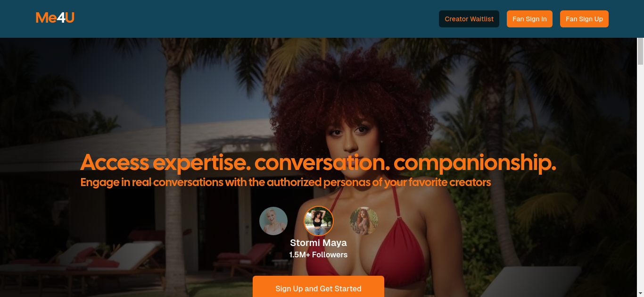Click the 1.5M+ Followers text
644x297 pixels.
click(318, 255)
